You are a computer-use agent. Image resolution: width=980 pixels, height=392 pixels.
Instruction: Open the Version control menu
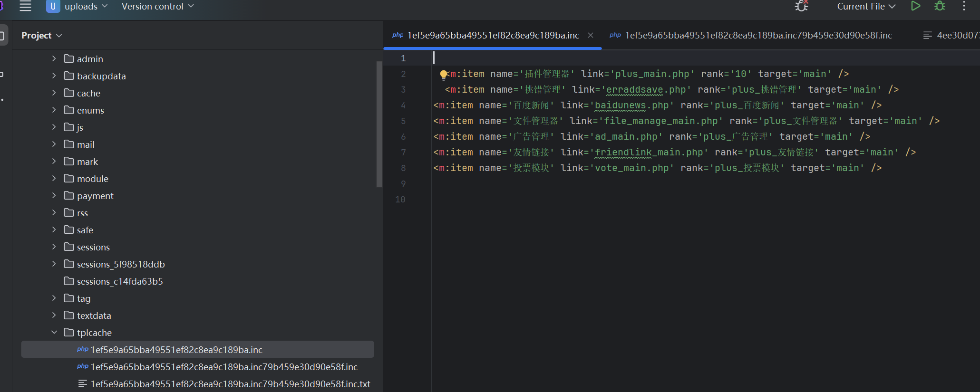click(x=157, y=6)
